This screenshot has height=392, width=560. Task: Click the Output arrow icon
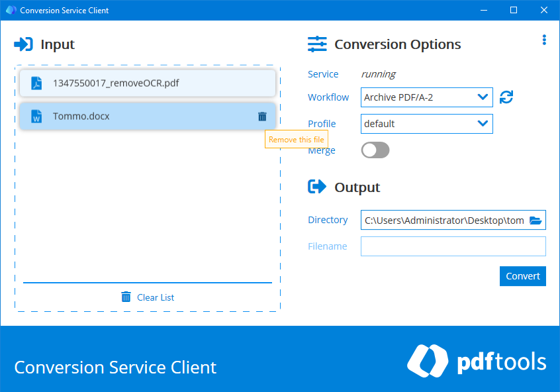click(316, 186)
